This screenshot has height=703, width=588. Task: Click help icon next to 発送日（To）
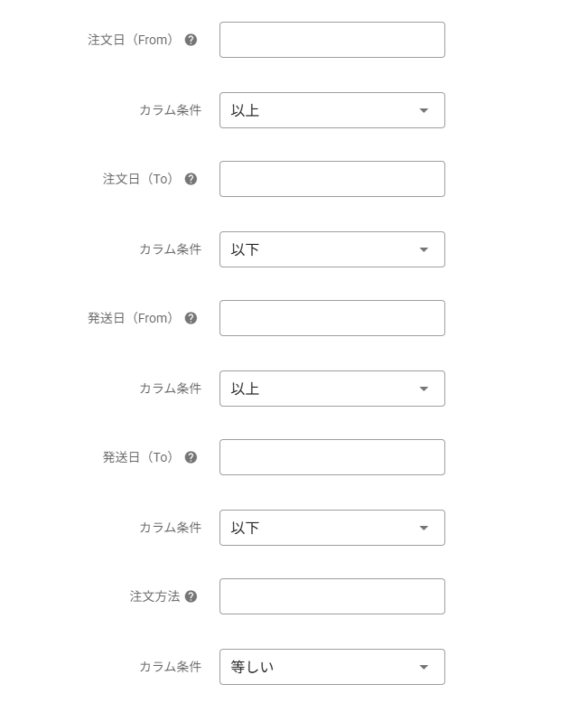click(191, 457)
